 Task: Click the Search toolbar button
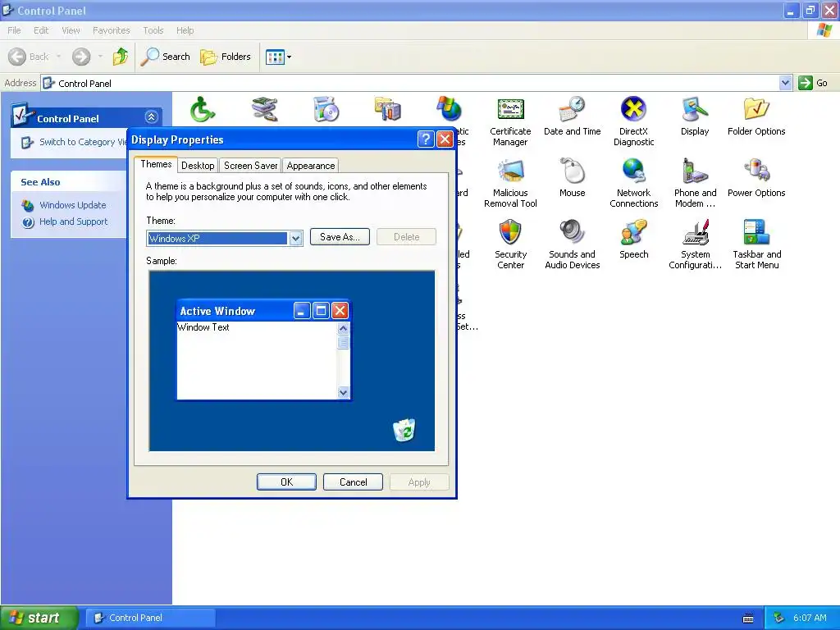(165, 57)
